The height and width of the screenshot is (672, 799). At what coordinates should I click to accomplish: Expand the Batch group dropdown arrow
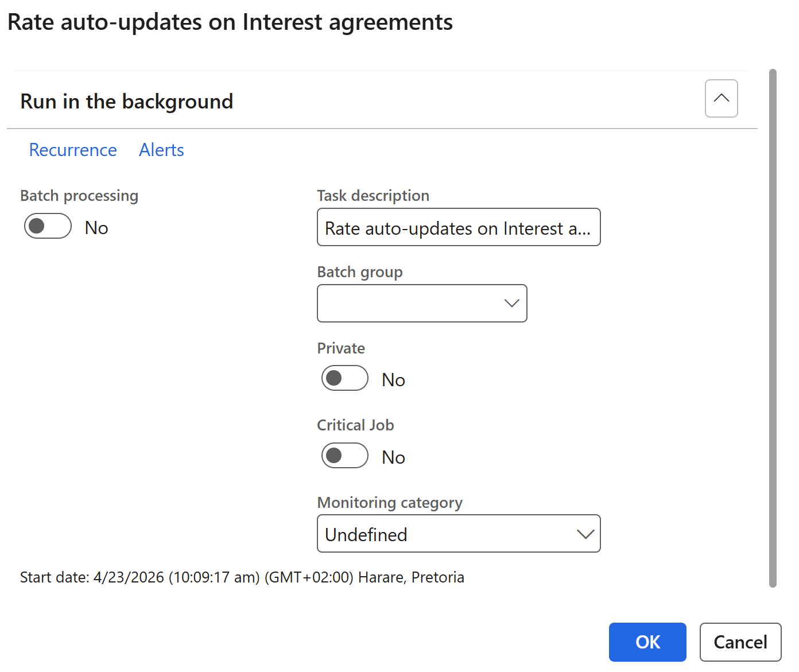pos(511,304)
